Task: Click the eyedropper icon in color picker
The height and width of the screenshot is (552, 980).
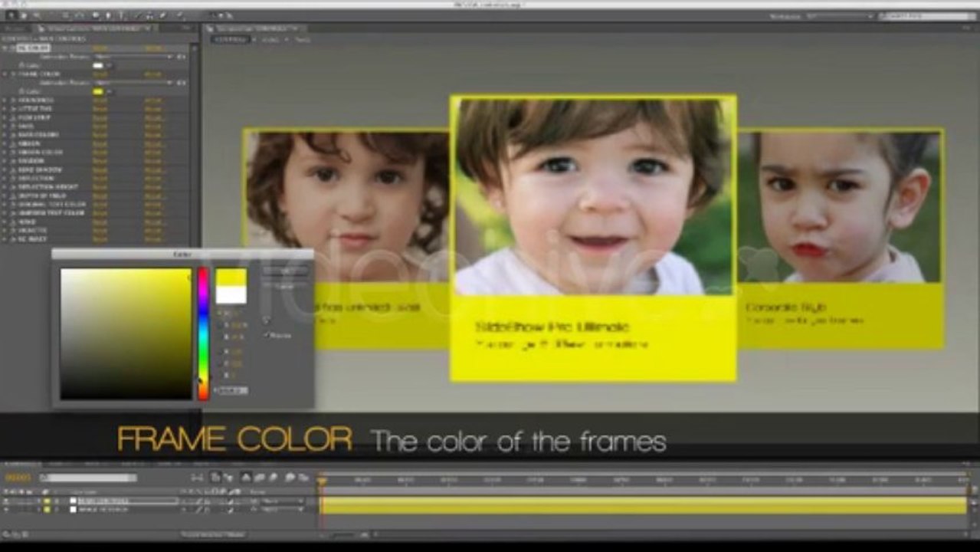Action: 267,318
